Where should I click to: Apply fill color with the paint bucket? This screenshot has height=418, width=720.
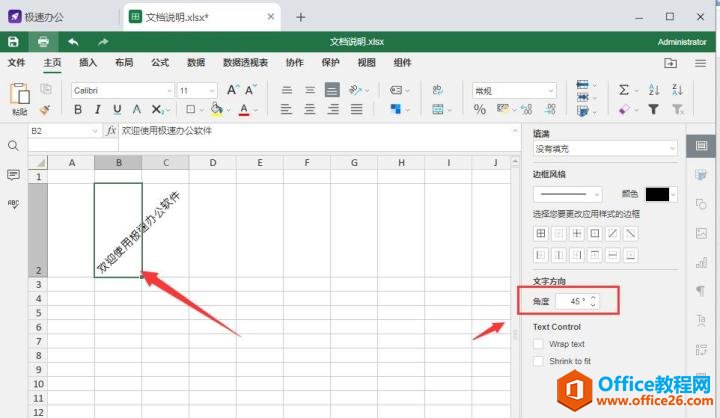click(x=216, y=109)
